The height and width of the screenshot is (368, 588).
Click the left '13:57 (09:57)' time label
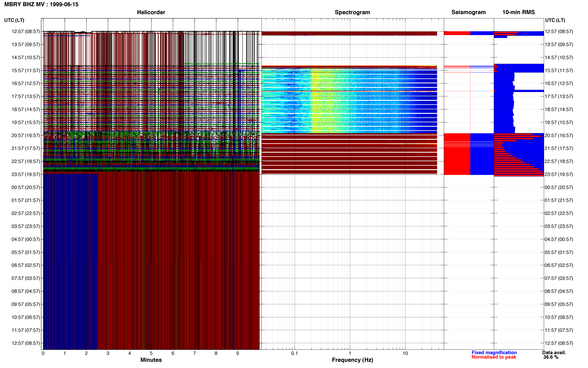click(26, 44)
